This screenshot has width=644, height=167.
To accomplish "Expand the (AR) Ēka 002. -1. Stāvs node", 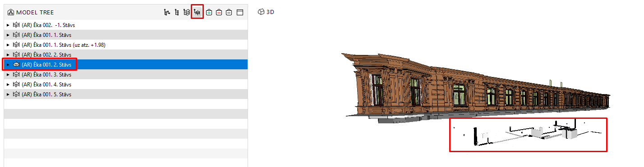I will pyautogui.click(x=8, y=25).
